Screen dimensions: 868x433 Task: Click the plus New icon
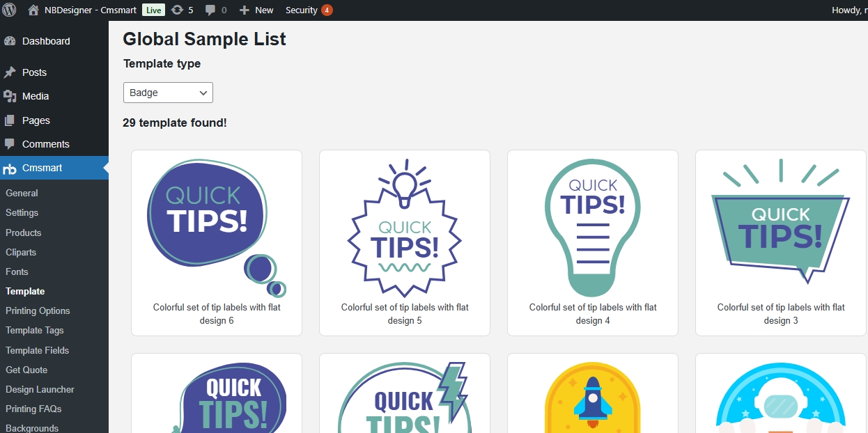(x=245, y=10)
